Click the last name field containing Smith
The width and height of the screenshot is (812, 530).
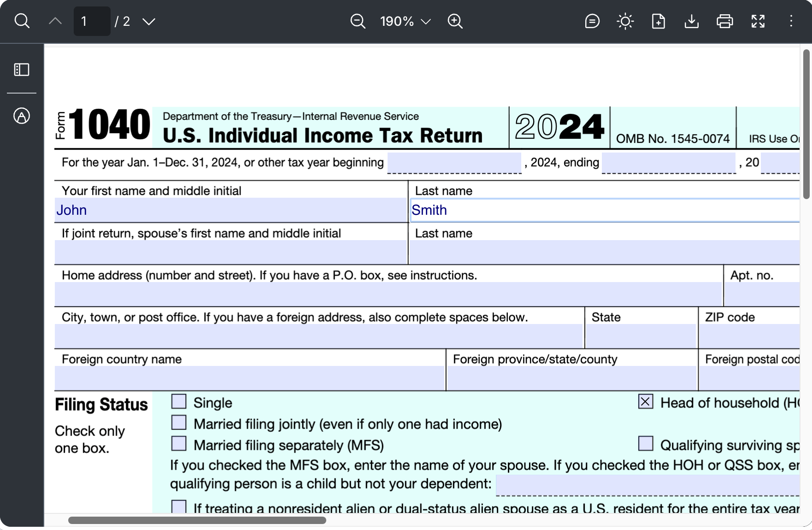605,210
